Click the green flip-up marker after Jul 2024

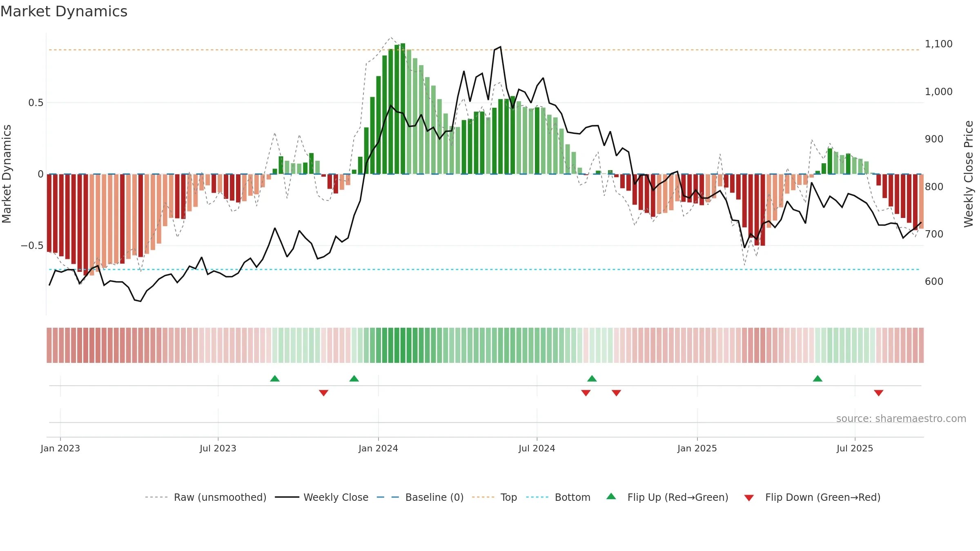tap(592, 378)
